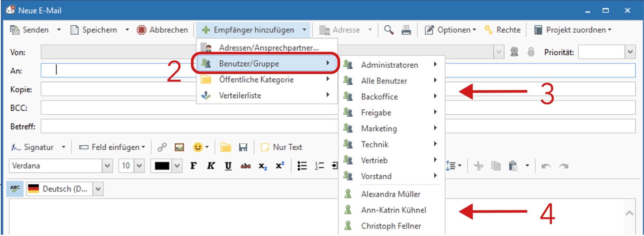The width and height of the screenshot is (644, 236).
Task: Select user Christoph Fellner
Action: pos(391,226)
